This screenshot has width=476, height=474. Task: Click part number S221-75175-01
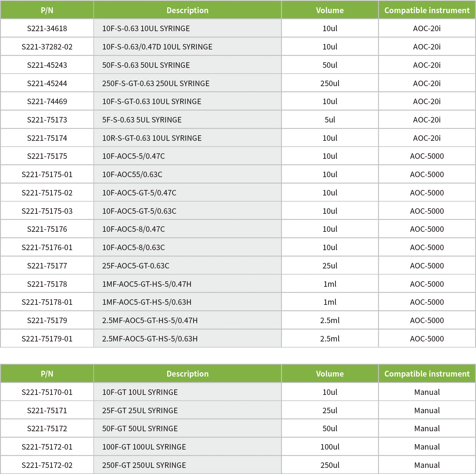[x=47, y=174]
